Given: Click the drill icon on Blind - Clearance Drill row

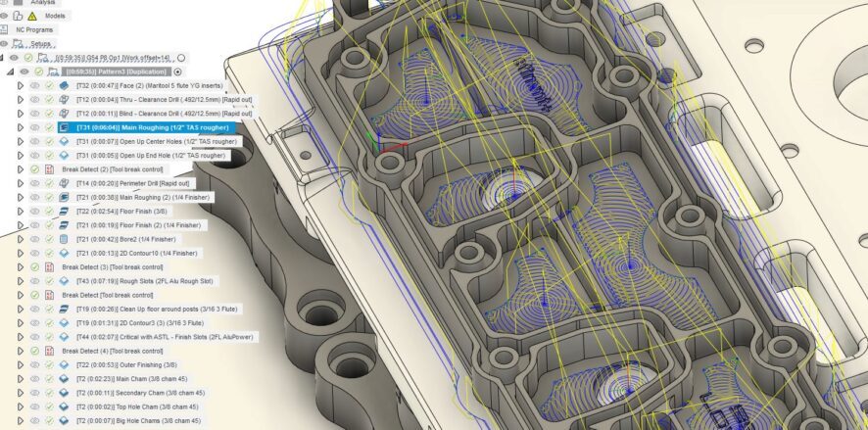Looking at the screenshot, I should coord(64,114).
